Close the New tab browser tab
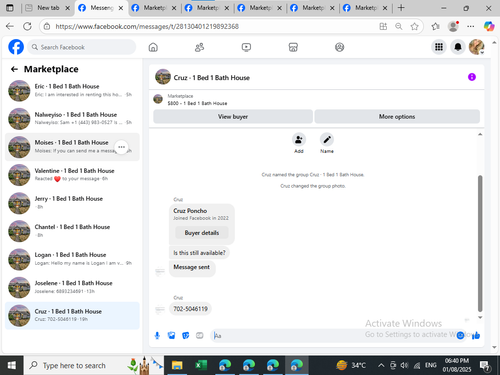This screenshot has width=500, height=375. [x=67, y=8]
